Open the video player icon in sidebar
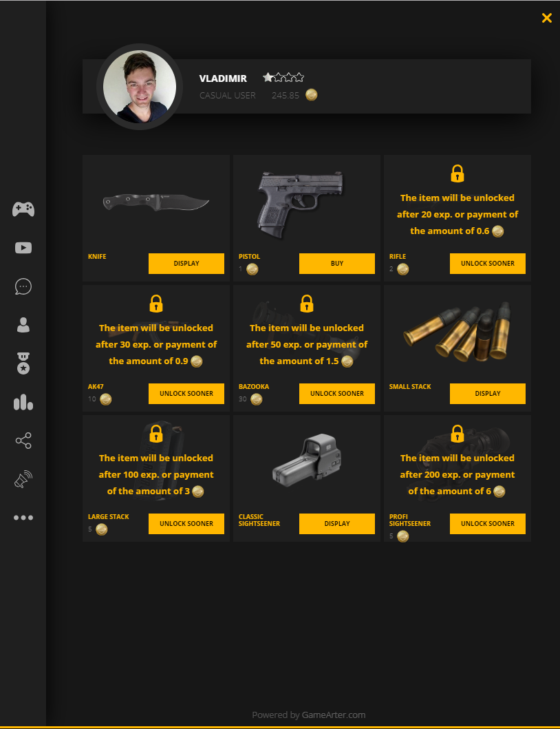560x729 pixels. [23, 248]
